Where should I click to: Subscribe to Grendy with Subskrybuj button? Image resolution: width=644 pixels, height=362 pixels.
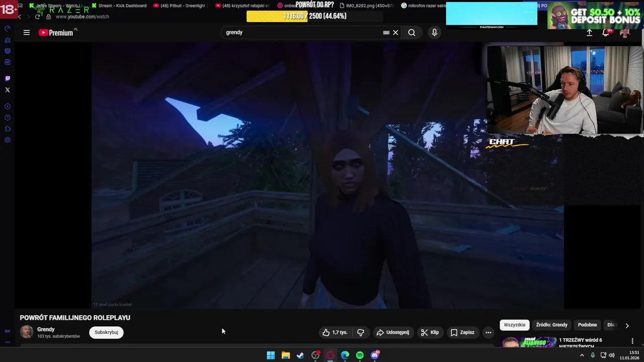tap(106, 332)
